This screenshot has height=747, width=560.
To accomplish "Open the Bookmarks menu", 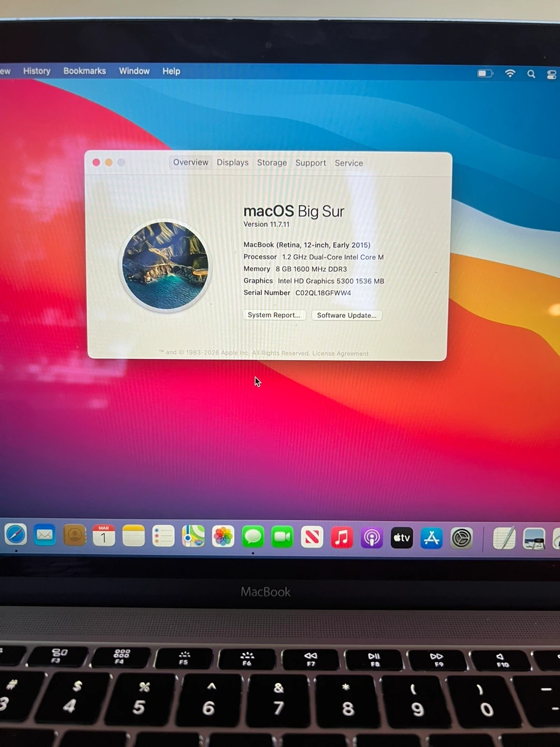I will [85, 71].
